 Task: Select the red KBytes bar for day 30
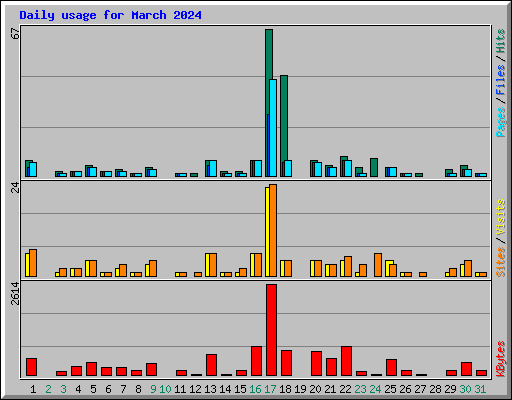(x=466, y=369)
